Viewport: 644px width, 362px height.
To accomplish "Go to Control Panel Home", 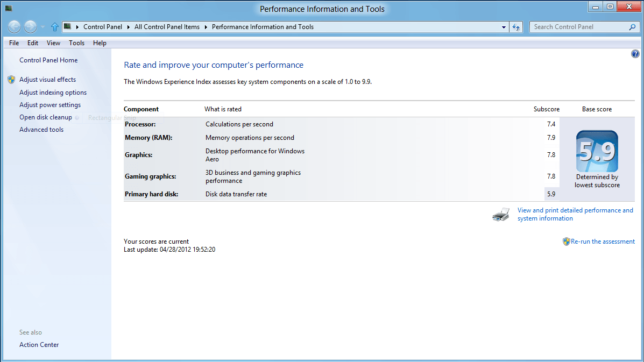I will pyautogui.click(x=48, y=60).
